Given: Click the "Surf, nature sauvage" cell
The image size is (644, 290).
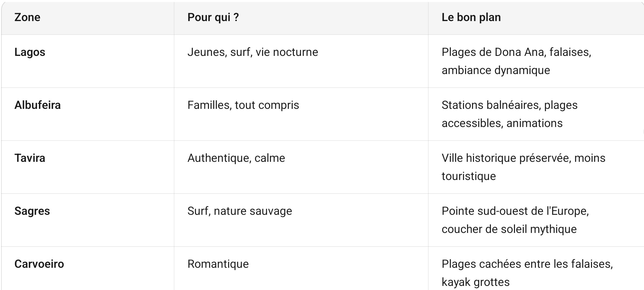Looking at the screenshot, I should (240, 211).
